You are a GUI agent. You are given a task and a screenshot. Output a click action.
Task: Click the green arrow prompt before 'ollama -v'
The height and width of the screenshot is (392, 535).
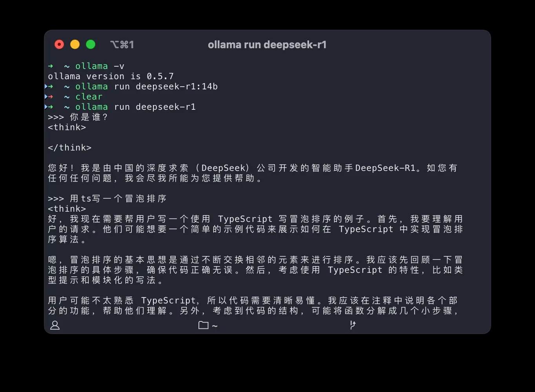tap(50, 66)
